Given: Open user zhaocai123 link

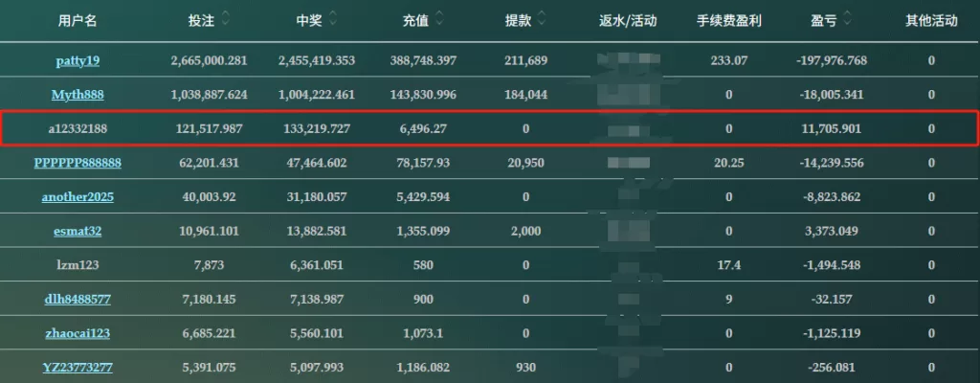Looking at the screenshot, I should [78, 333].
